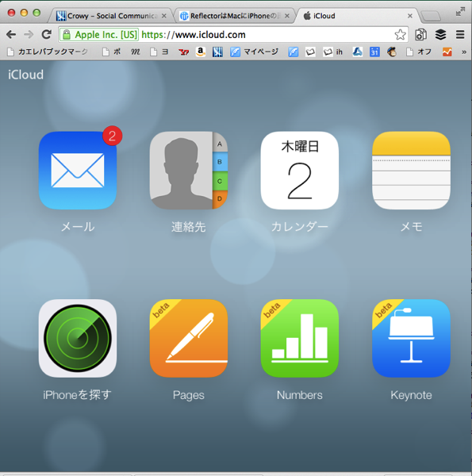The width and height of the screenshot is (472, 476).
Task: Enter fullscreen using top-right arrows icon
Action: pyautogui.click(x=460, y=12)
